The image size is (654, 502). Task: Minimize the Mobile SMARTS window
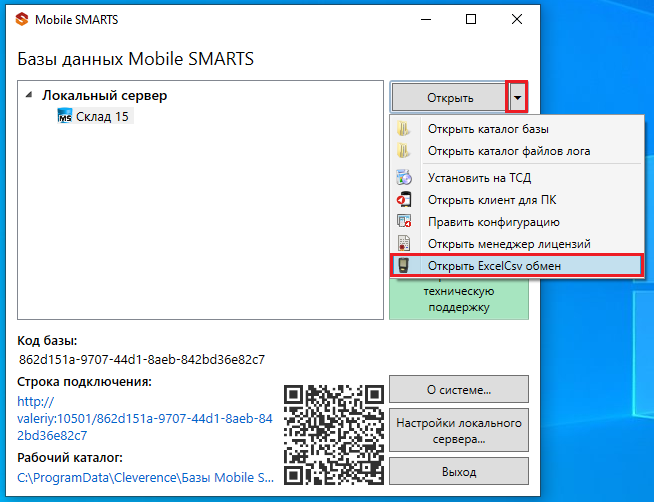(x=426, y=19)
